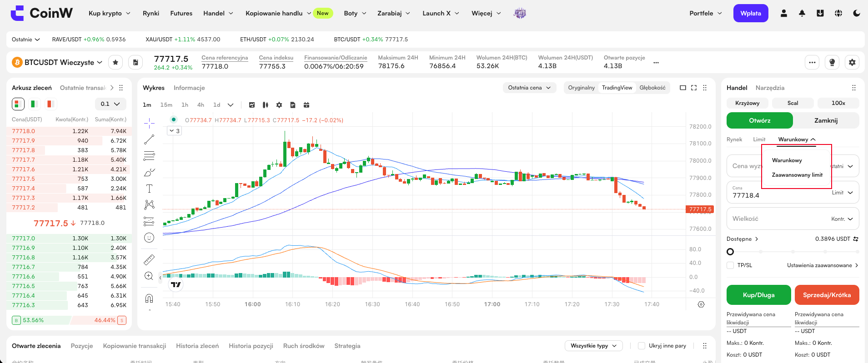Show only sell orders in order book
Image resolution: width=868 pixels, height=363 pixels.
pos(50,104)
